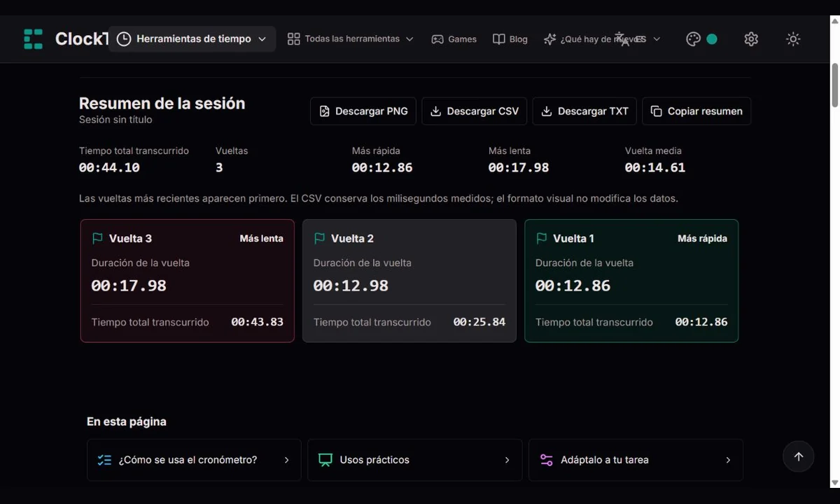
Task: Click the 'Más rápida' badge on Vuelta 1
Action: point(702,239)
